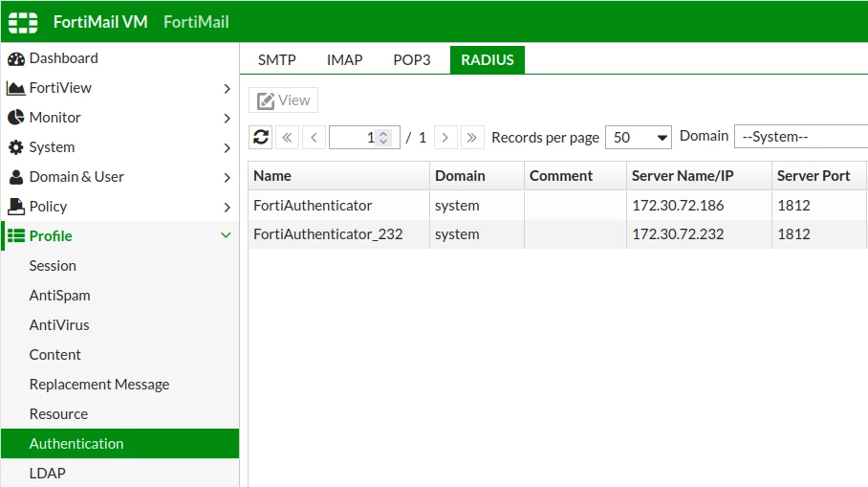Click the Domain & User person icon
868x487 pixels.
16,177
